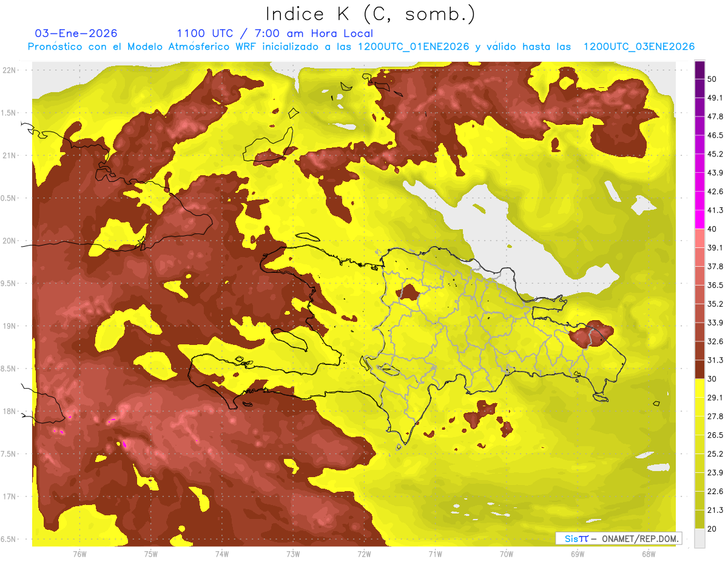Click the legend value '20'
The image size is (728, 562).
tap(712, 529)
